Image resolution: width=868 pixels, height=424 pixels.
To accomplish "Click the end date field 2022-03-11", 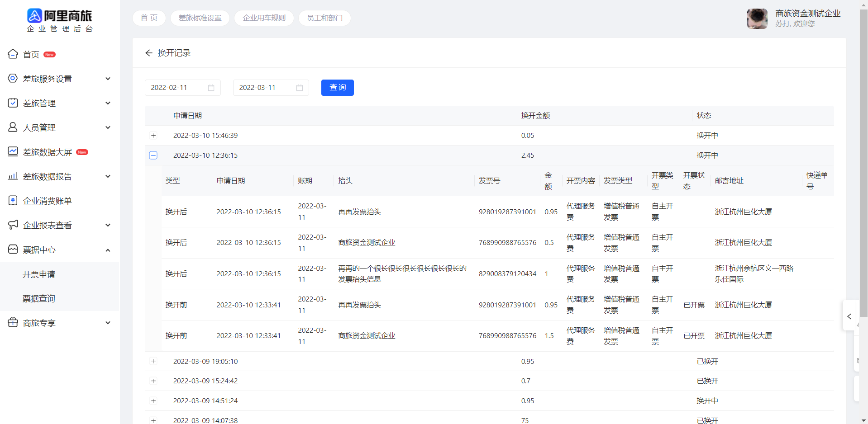I will pos(271,88).
